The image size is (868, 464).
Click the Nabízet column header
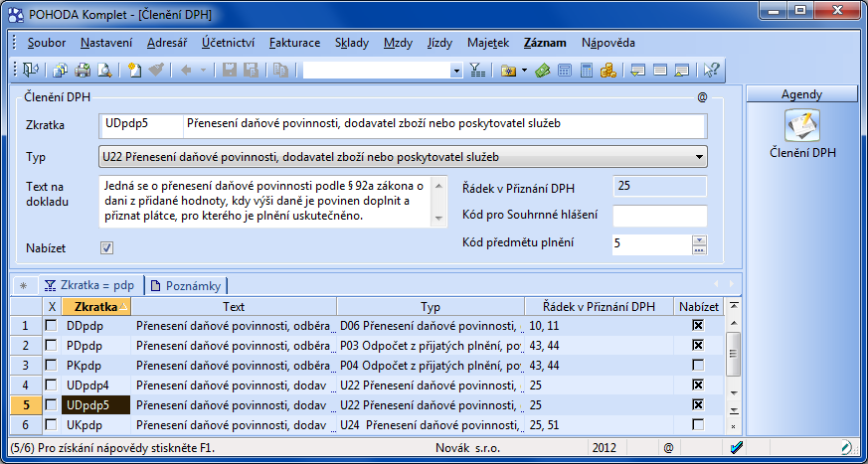pos(699,306)
